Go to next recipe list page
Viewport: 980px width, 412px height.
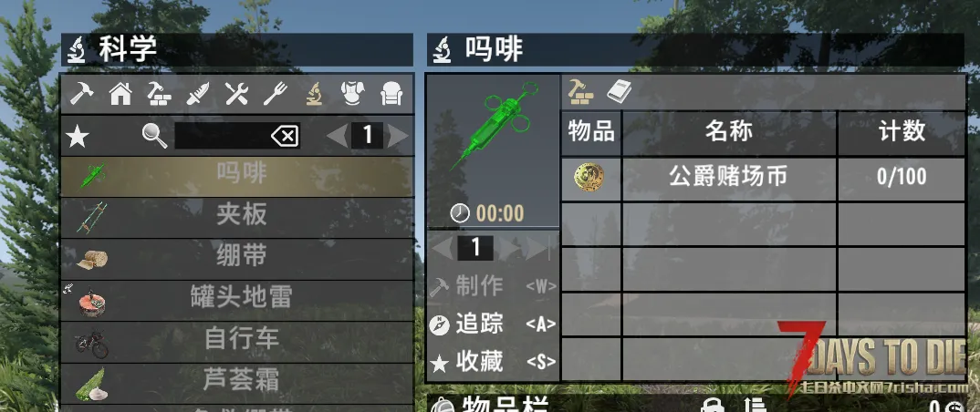point(398,136)
